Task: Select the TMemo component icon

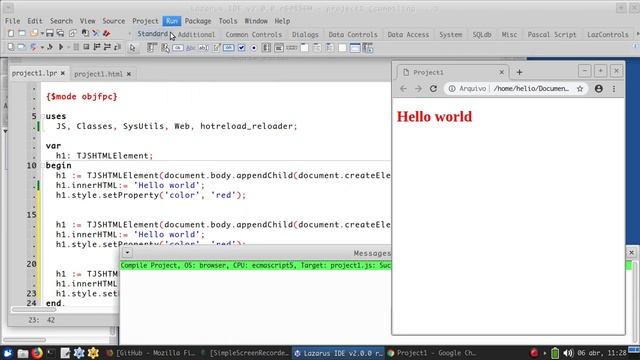Action: 216,48
